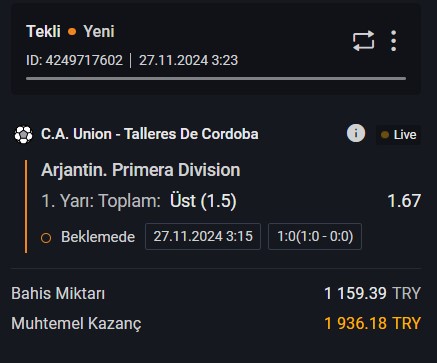437x363 pixels.
Task: Click the info icon beside match title
Action: (356, 133)
